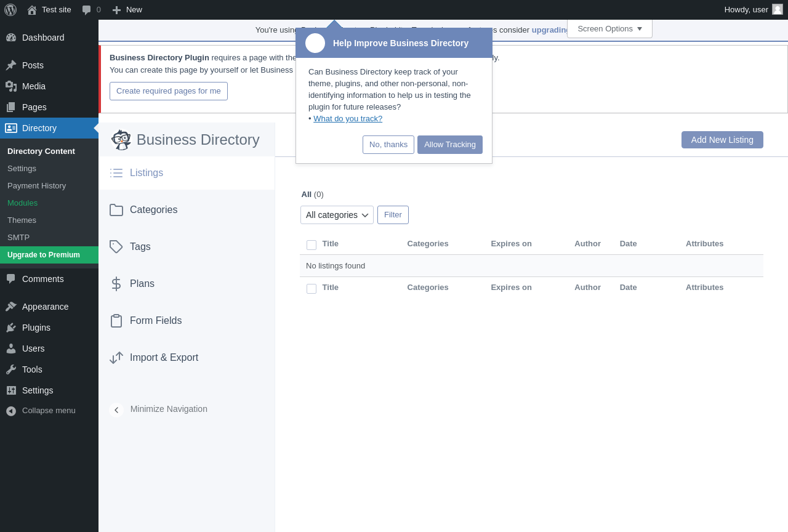Click the Posts pushpin icon
This screenshot has width=788, height=532.
[11, 65]
